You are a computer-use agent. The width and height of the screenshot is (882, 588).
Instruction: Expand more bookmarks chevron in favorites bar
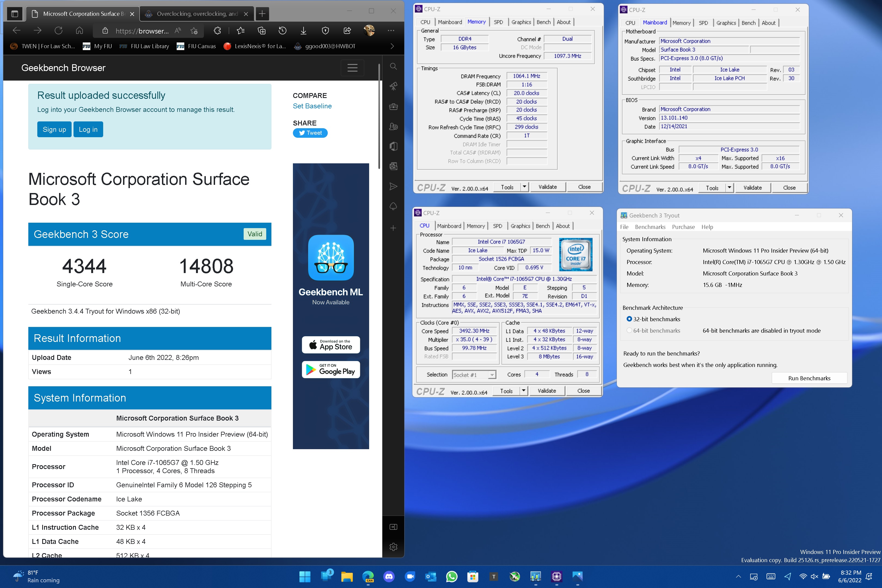pos(392,46)
